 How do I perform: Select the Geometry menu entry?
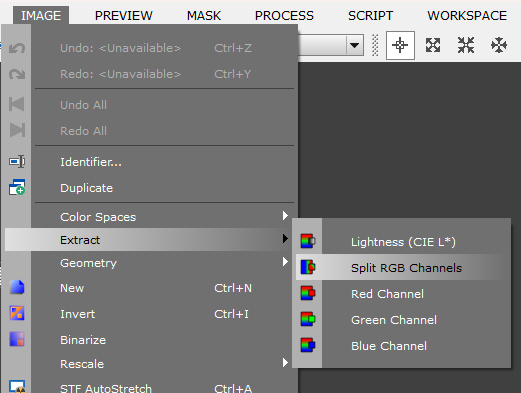(151, 263)
